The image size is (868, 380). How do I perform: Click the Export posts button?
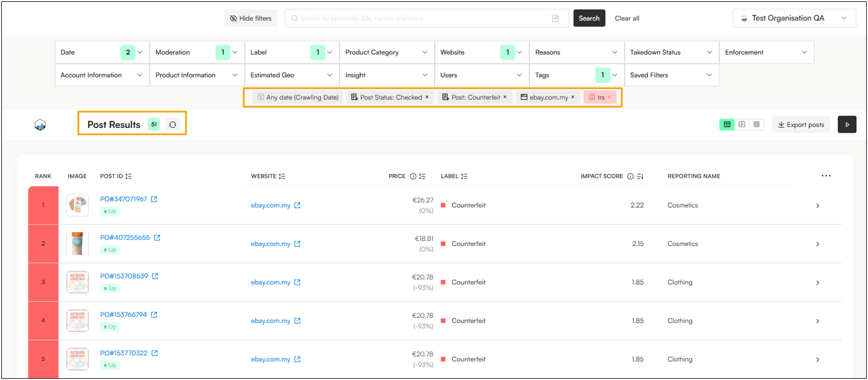pyautogui.click(x=801, y=125)
